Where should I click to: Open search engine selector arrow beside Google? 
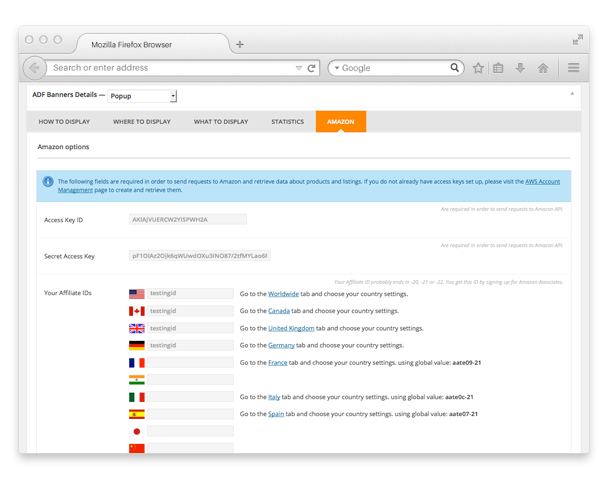(x=337, y=68)
